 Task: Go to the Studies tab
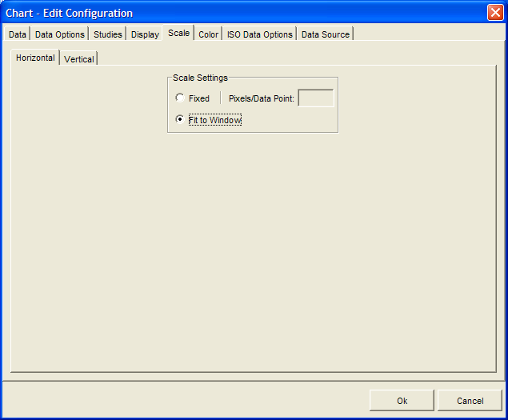(108, 34)
